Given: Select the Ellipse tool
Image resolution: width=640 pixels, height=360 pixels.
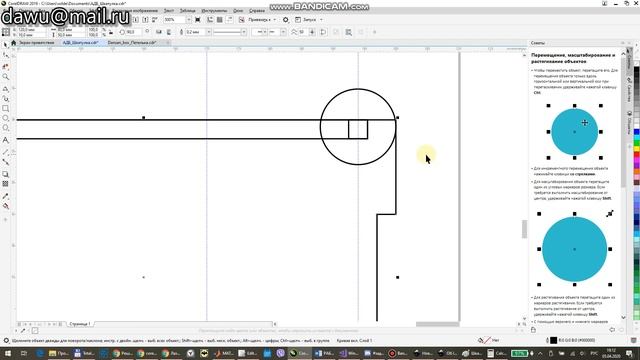Looking at the screenshot, I should (5, 118).
